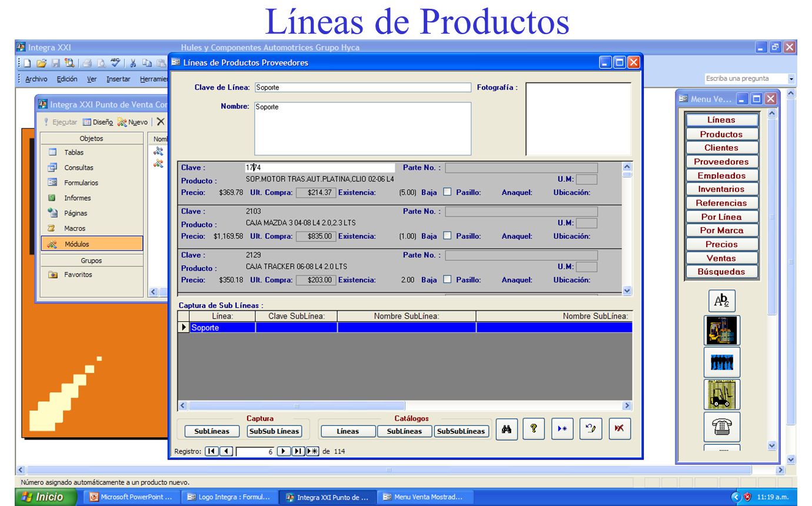Click the Catálogos SubSubLíneas button
Screen dimensions: 812x506
tap(461, 431)
